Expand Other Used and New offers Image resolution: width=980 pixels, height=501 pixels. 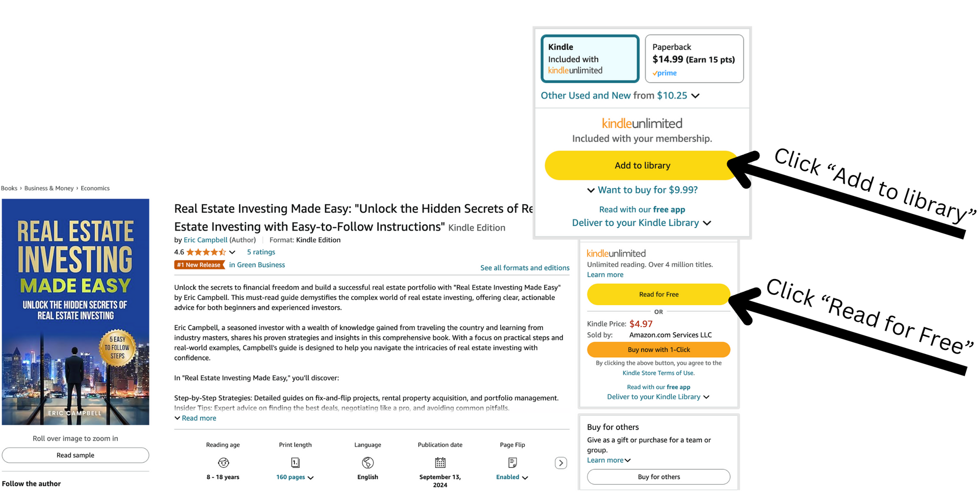pos(620,95)
